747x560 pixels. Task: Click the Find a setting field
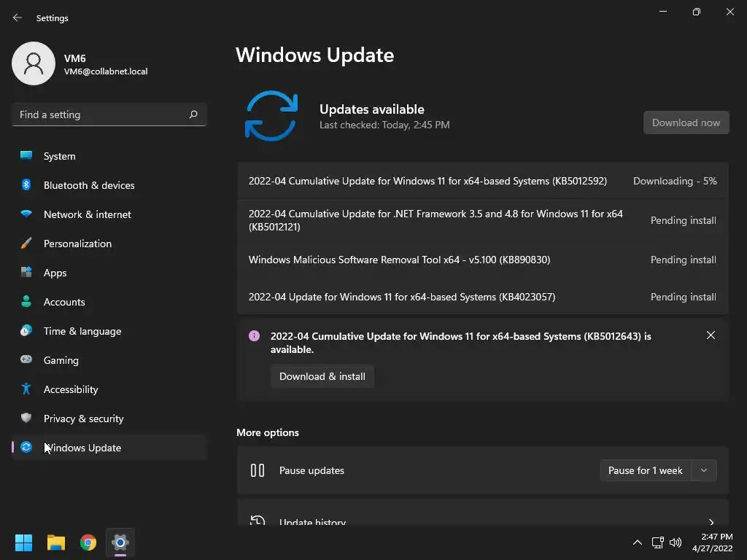point(109,114)
